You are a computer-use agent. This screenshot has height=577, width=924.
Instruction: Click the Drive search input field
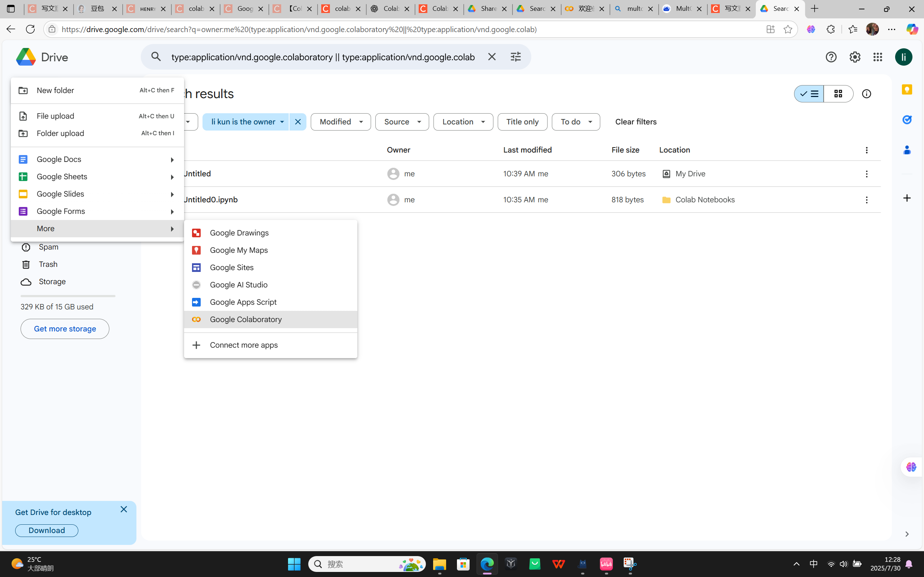pos(323,57)
